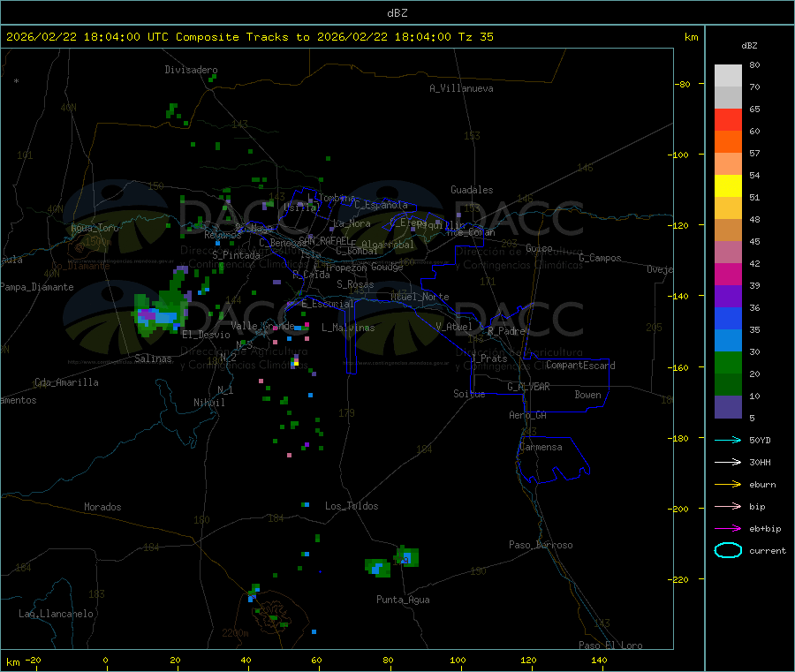Pick the red swatch between 65 and 60 dBZ
This screenshot has height=672, width=795.
coord(728,119)
